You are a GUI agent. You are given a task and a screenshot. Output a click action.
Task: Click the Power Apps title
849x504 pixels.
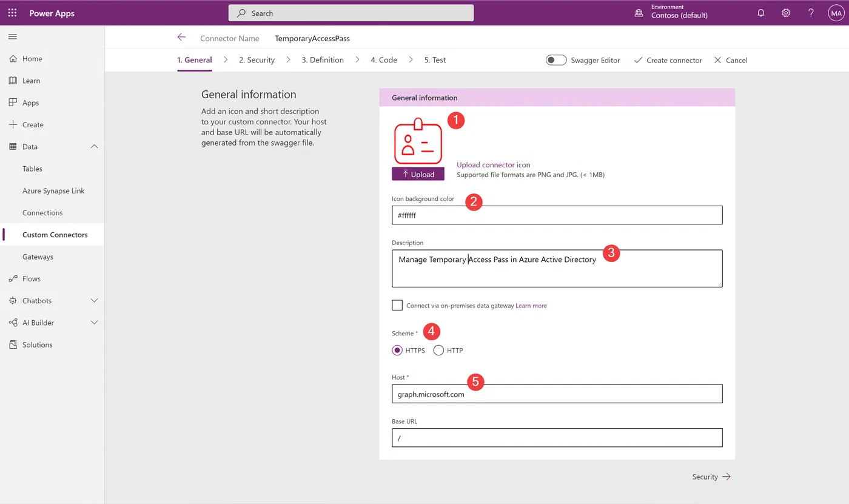click(x=52, y=13)
